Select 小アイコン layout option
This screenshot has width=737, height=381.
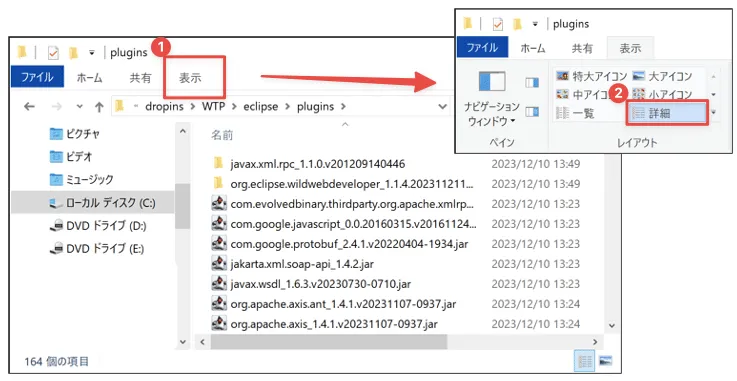tap(663, 94)
